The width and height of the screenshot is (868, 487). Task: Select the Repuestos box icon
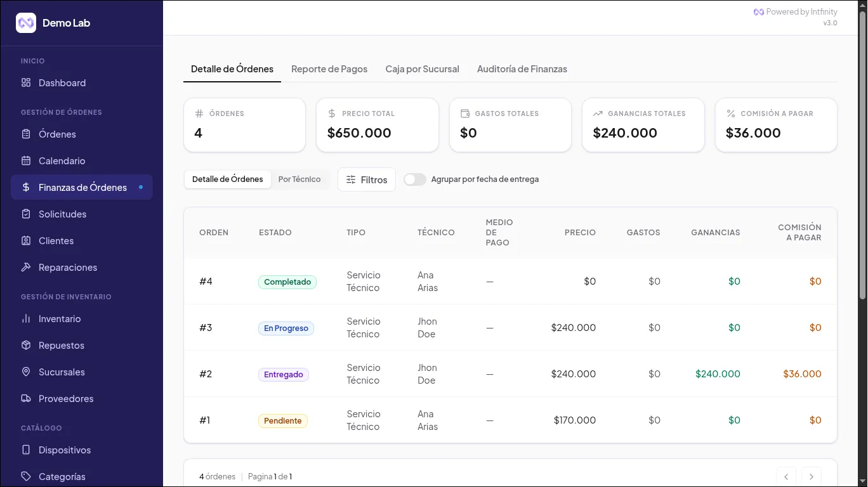26,346
